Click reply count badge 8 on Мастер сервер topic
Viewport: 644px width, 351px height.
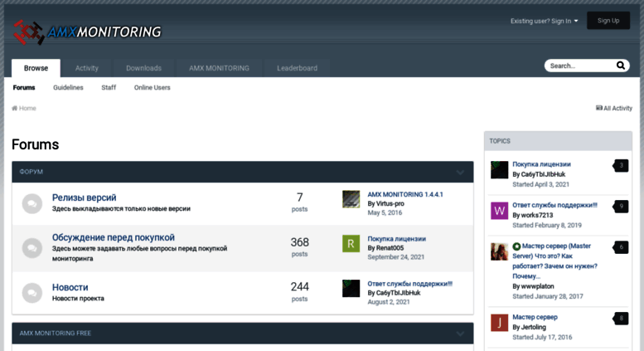tap(621, 318)
